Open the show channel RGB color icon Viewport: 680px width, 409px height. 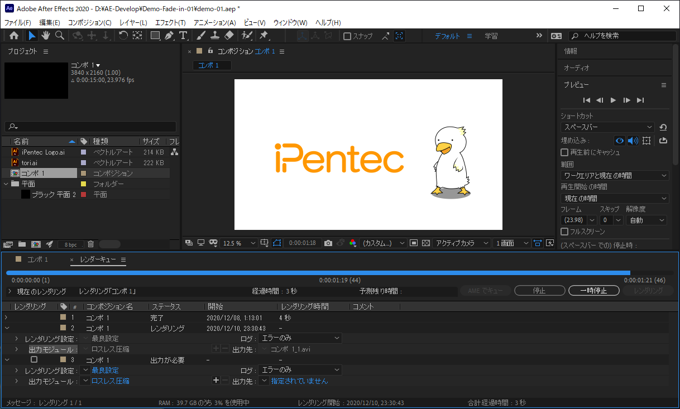(x=353, y=243)
